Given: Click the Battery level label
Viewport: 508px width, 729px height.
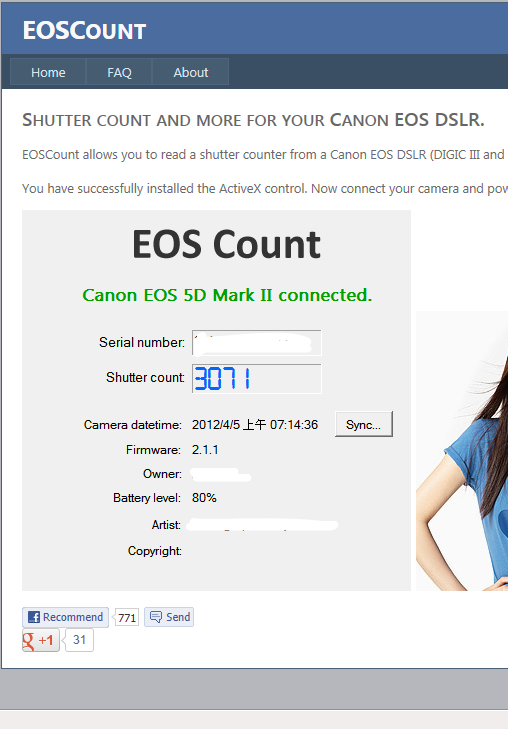Looking at the screenshot, I should tap(147, 498).
